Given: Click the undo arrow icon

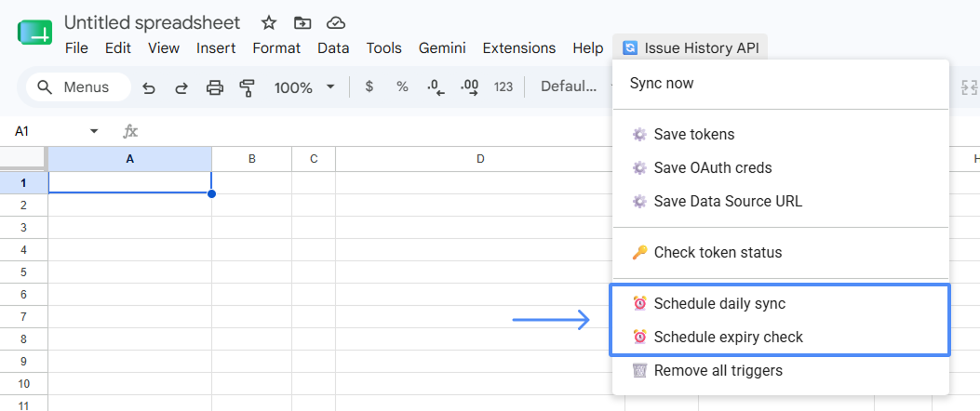Looking at the screenshot, I should point(149,87).
